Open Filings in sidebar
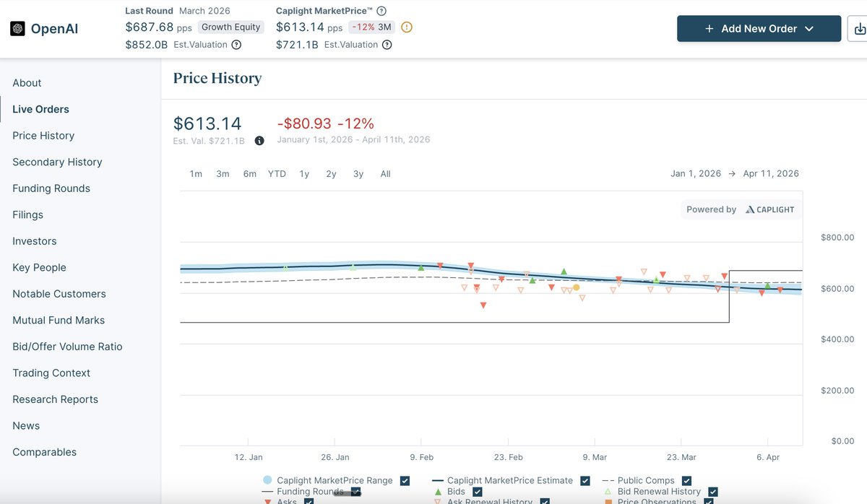Viewport: 867px width, 504px height. (x=27, y=214)
